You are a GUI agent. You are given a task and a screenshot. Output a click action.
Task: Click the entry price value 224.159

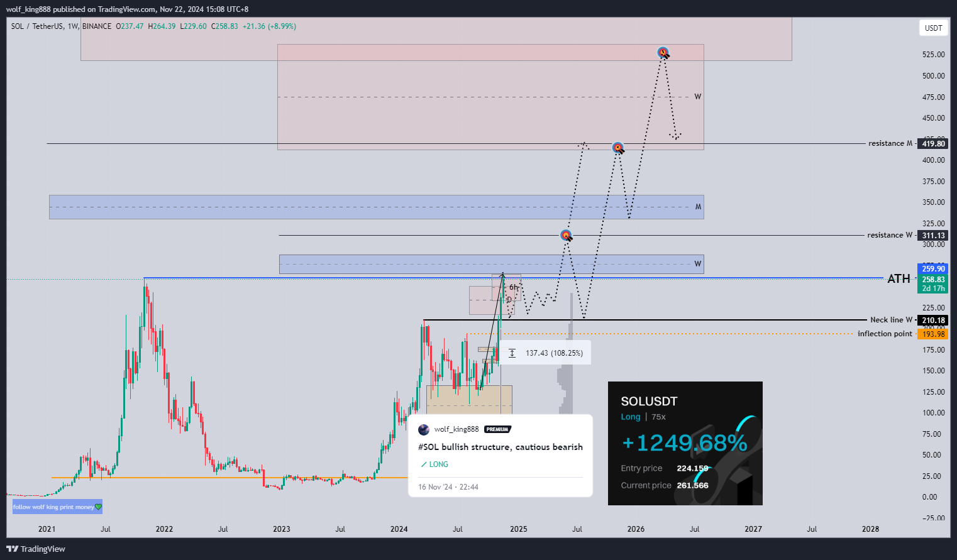pyautogui.click(x=692, y=468)
